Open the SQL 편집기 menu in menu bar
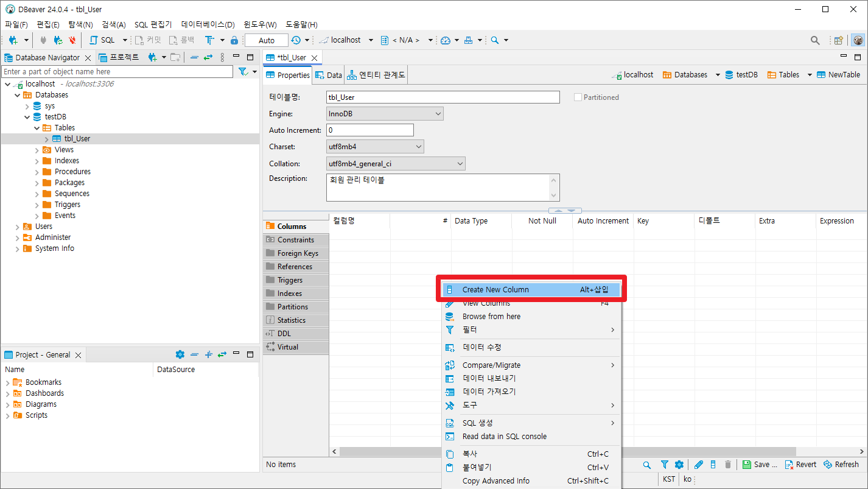 click(153, 25)
